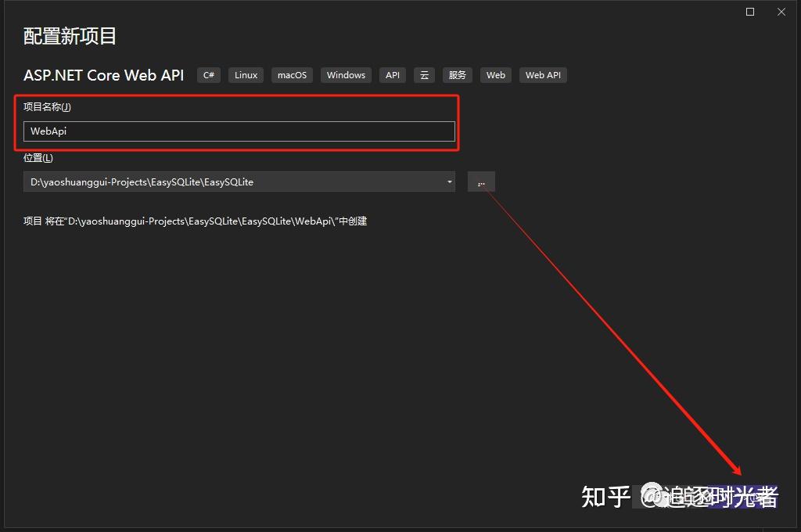This screenshot has width=801, height=532.
Task: Select the 服务 (service) tag badge
Action: coord(457,74)
